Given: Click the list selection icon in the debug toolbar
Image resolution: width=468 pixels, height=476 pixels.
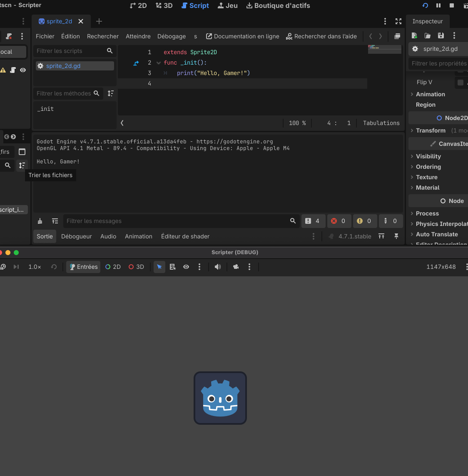Looking at the screenshot, I should 172,267.
